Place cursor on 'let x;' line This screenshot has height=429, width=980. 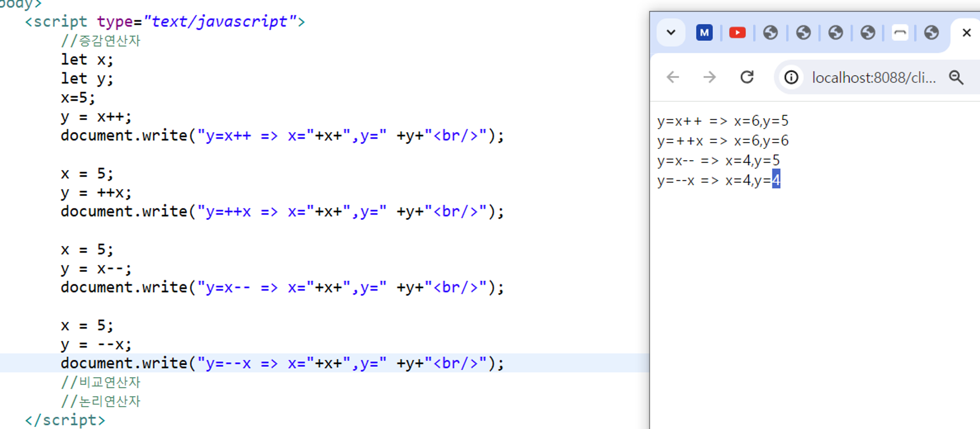coord(87,60)
